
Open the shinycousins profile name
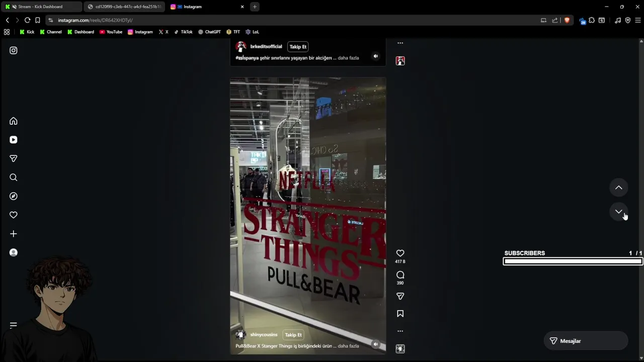[x=264, y=335]
